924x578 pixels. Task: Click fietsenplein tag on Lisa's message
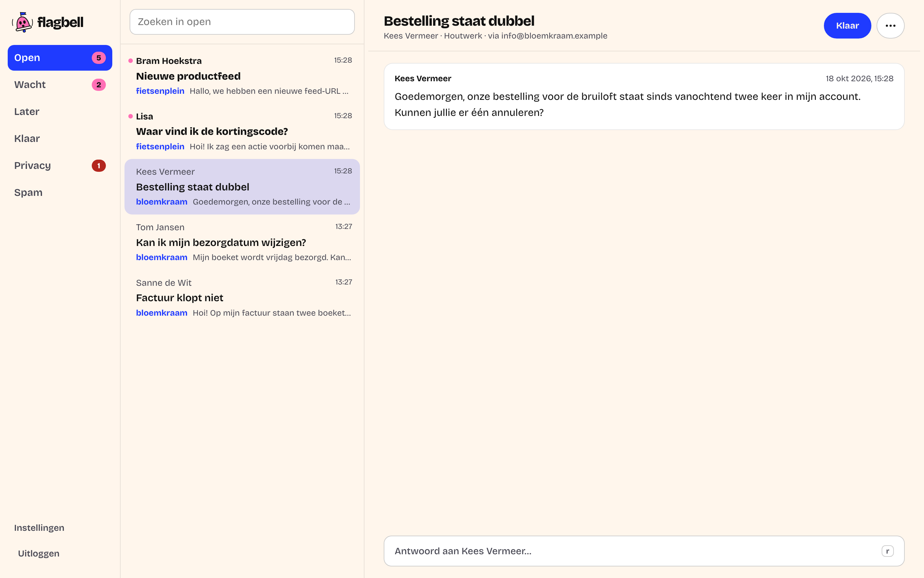click(x=160, y=146)
